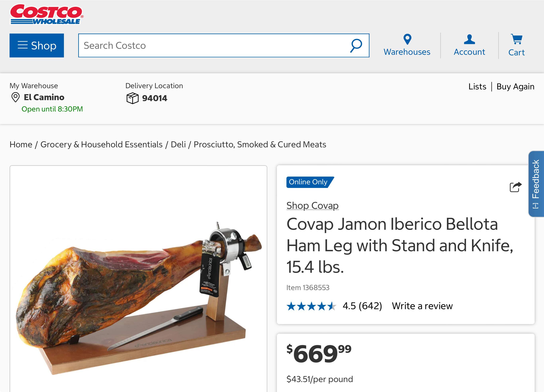The height and width of the screenshot is (392, 544).
Task: Click the magnifying glass search icon
Action: click(x=356, y=46)
